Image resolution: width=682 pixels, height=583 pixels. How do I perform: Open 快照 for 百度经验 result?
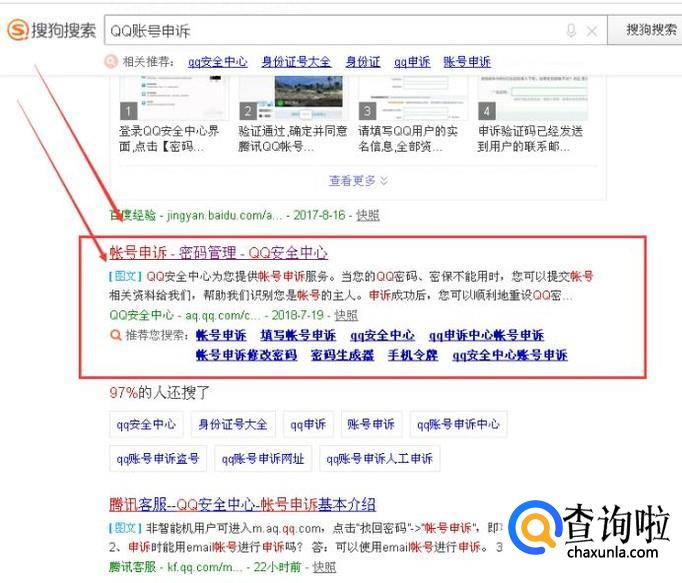click(368, 215)
